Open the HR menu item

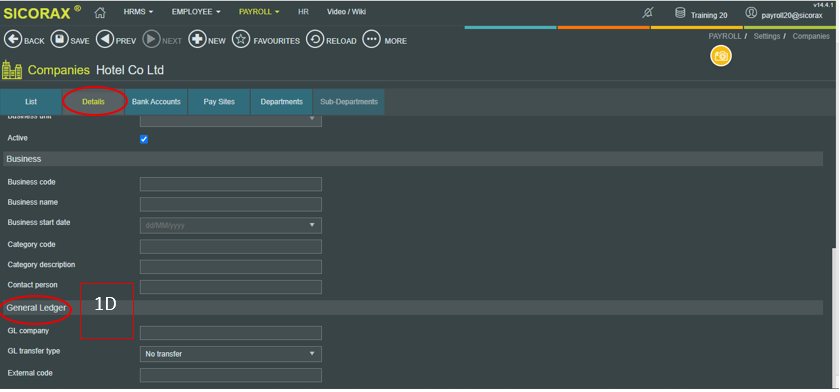tap(303, 12)
